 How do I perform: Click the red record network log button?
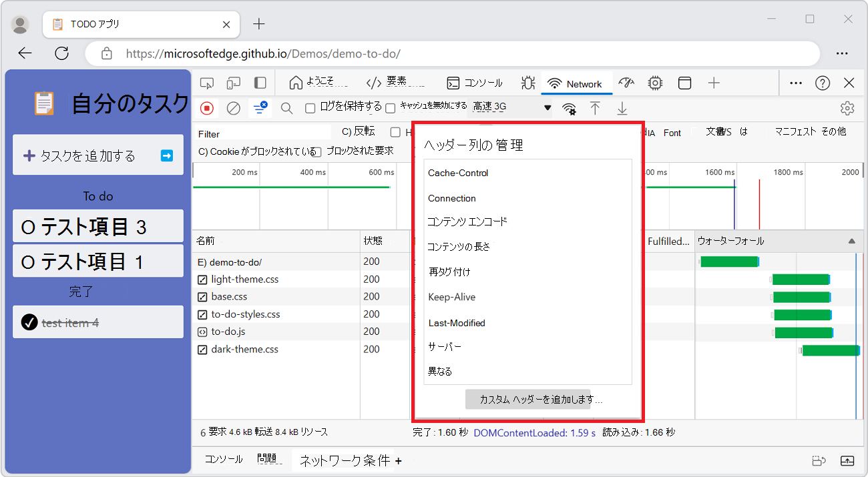coord(207,107)
